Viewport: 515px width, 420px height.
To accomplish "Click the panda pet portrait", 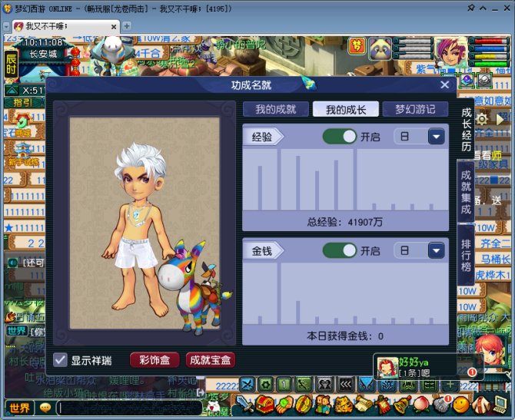I will pyautogui.click(x=380, y=49).
